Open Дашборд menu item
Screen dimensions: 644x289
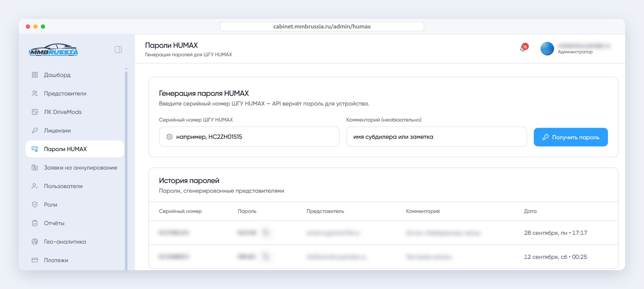pos(75,75)
